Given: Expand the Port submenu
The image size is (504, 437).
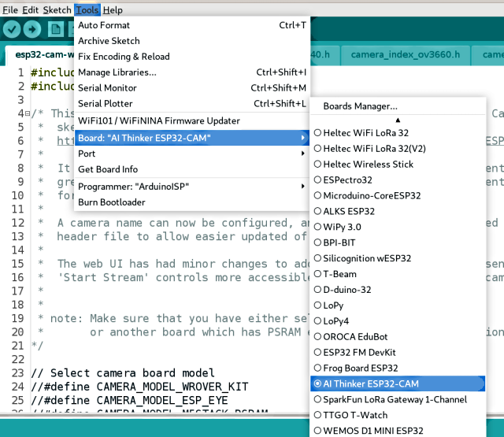Looking at the screenshot, I should point(192,154).
